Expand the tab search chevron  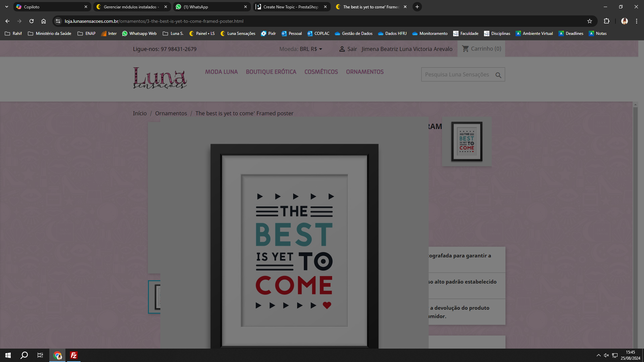coord(6,7)
